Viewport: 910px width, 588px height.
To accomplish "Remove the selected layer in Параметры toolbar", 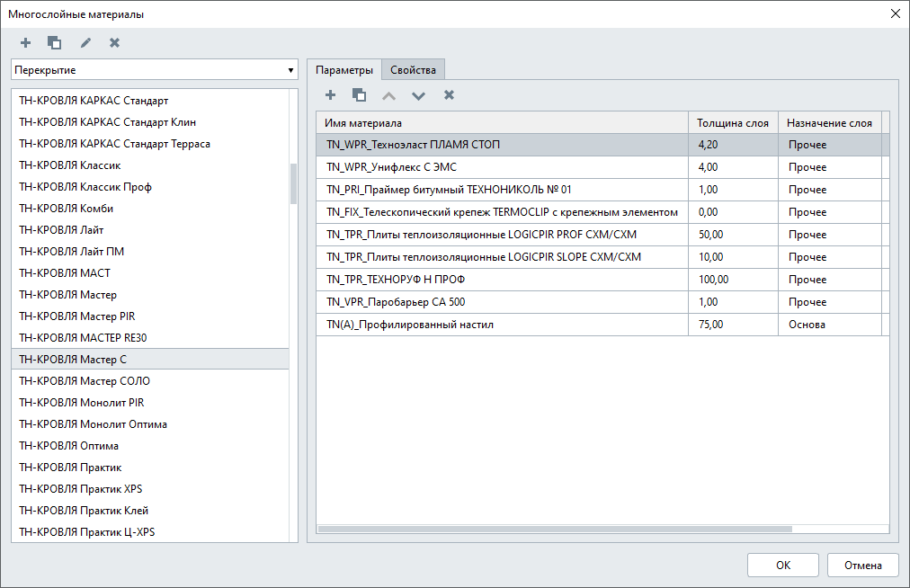I will [449, 94].
